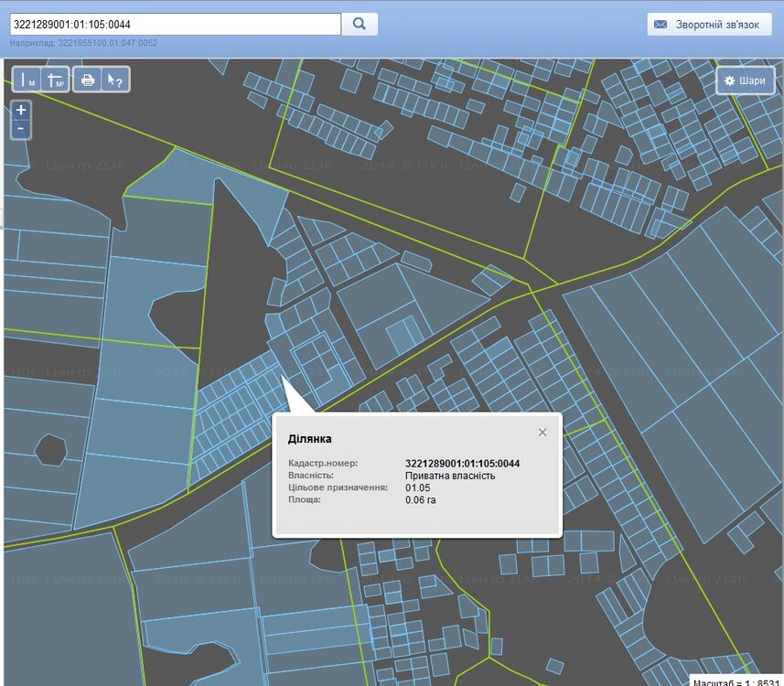Click the envelope icon on feedback button
The width and height of the screenshot is (784, 686).
(660, 25)
